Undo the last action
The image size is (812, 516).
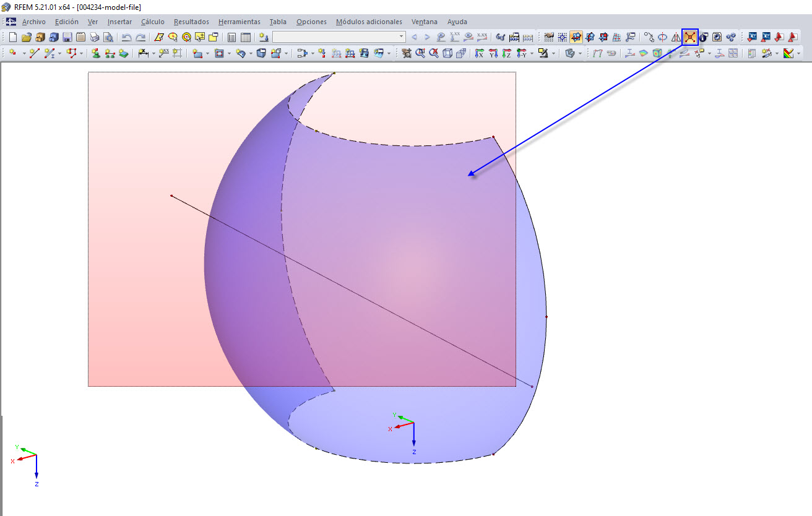[127, 37]
